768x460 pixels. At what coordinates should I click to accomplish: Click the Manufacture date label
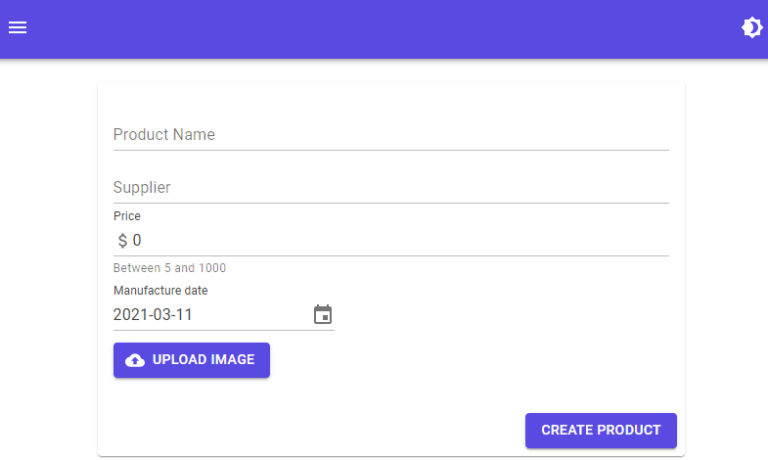click(x=160, y=291)
